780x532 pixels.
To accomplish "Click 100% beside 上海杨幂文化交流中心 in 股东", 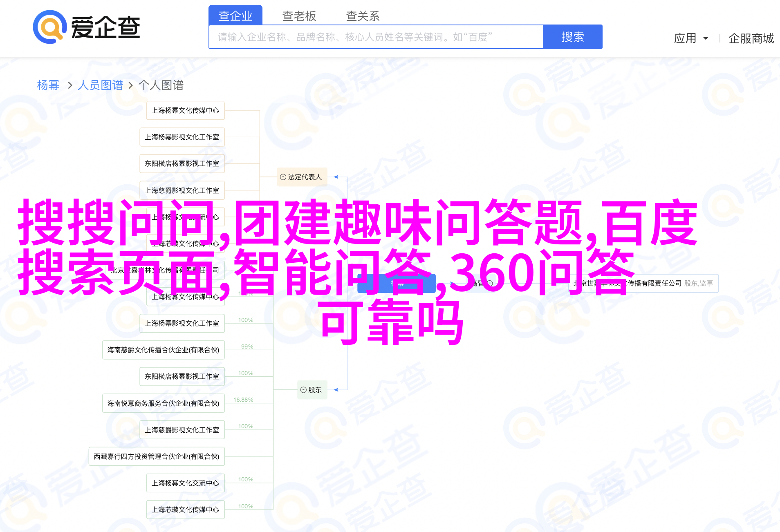I will tap(246, 479).
